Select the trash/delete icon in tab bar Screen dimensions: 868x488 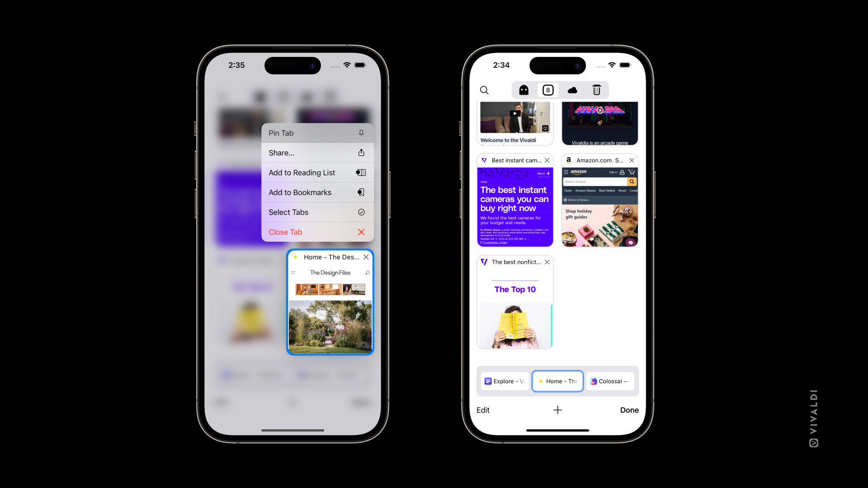(597, 90)
